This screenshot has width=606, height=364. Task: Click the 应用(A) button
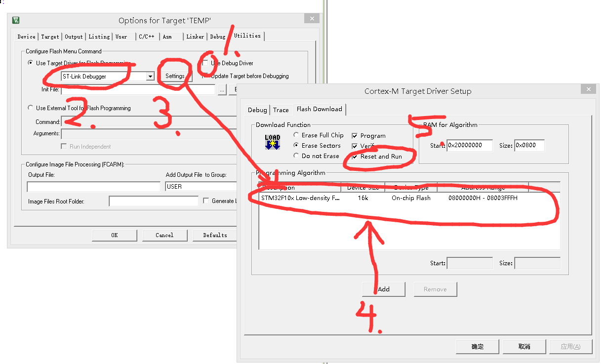[x=570, y=347]
